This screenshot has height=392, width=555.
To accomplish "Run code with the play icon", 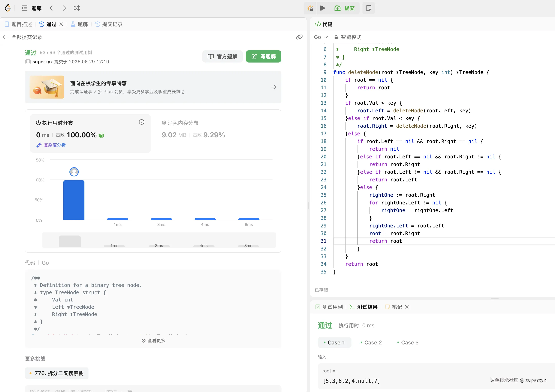I will click(322, 8).
